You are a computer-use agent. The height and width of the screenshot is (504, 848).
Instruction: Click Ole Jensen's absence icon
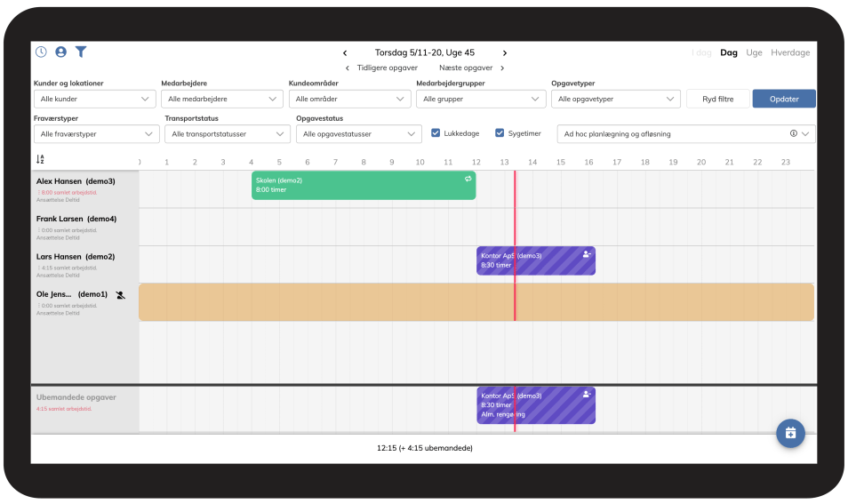(x=121, y=294)
